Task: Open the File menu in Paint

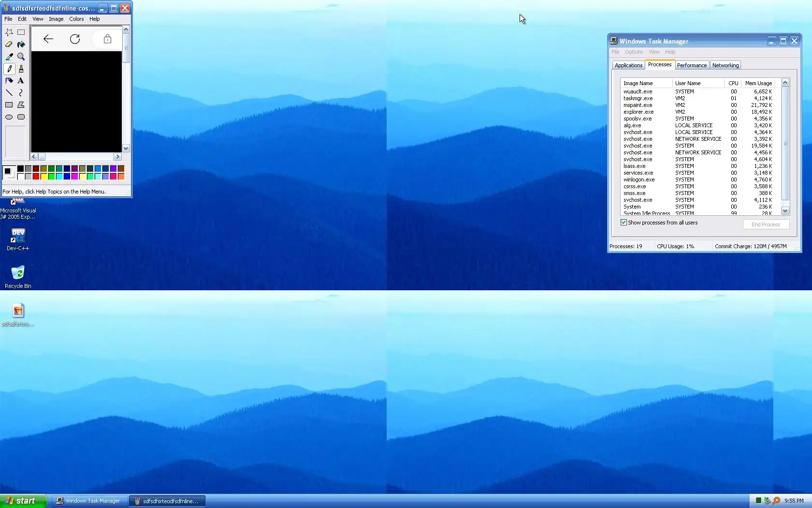Action: click(8, 19)
